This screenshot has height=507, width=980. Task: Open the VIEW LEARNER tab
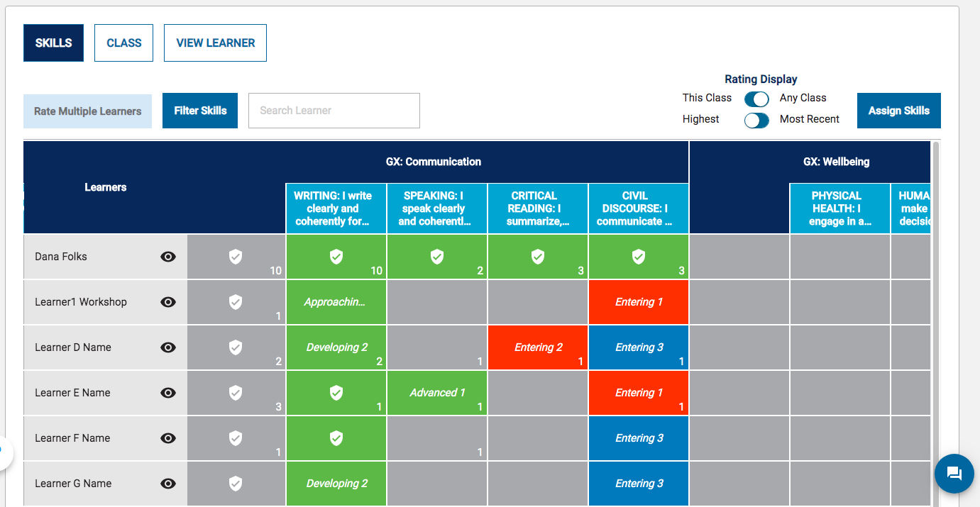point(215,43)
